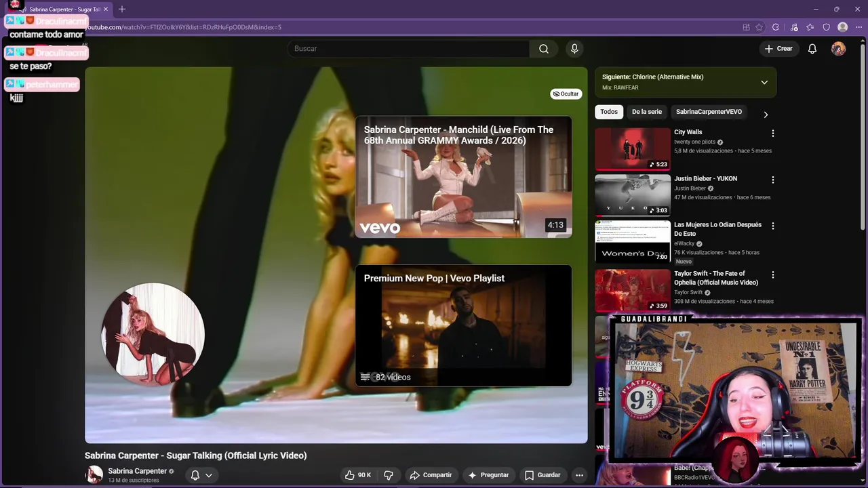This screenshot has height=488, width=868.
Task: Open more actions below the video
Action: (579, 475)
